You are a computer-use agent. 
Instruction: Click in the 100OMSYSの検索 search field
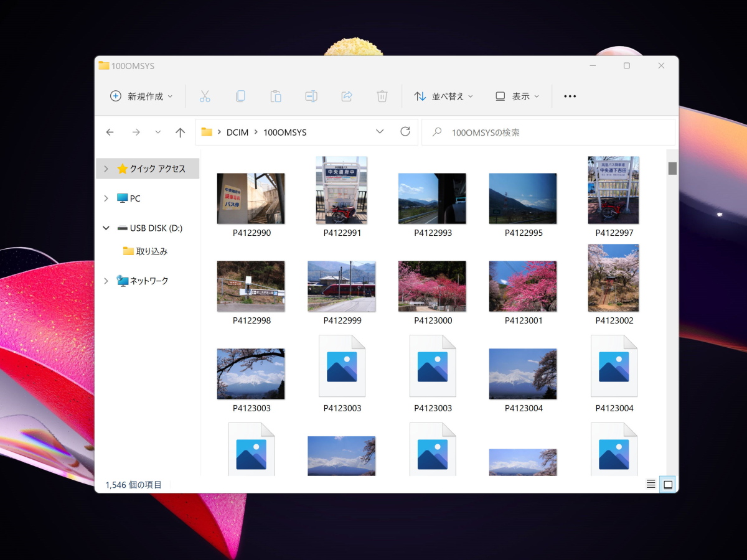click(548, 132)
